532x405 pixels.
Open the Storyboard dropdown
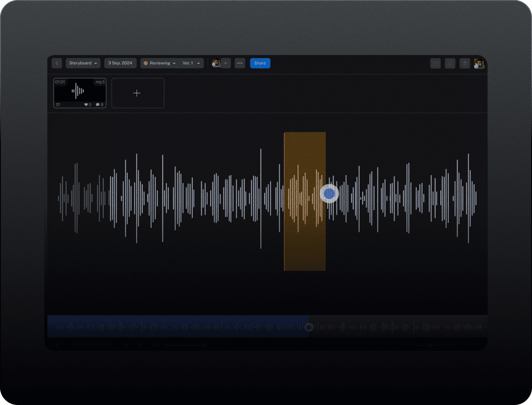click(x=83, y=63)
